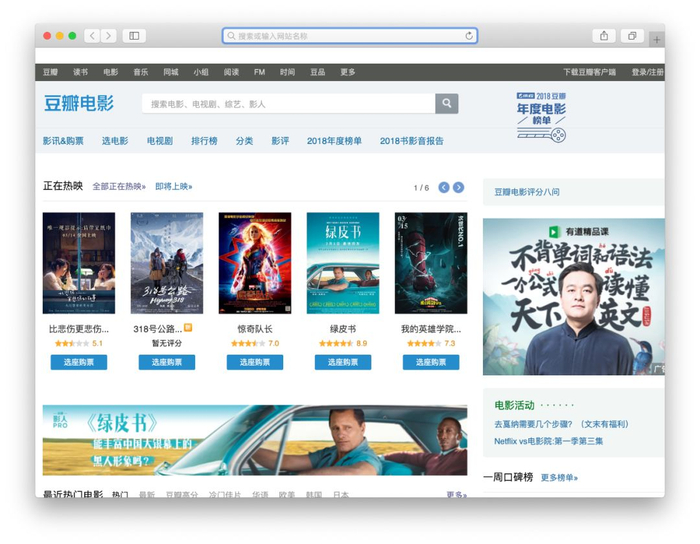Open the 2018 年度电影榜单 banner logo
Image resolution: width=700 pixels, height=544 pixels.
click(x=541, y=117)
